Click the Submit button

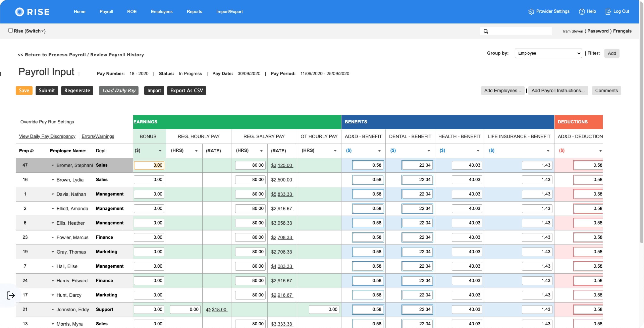(x=47, y=91)
